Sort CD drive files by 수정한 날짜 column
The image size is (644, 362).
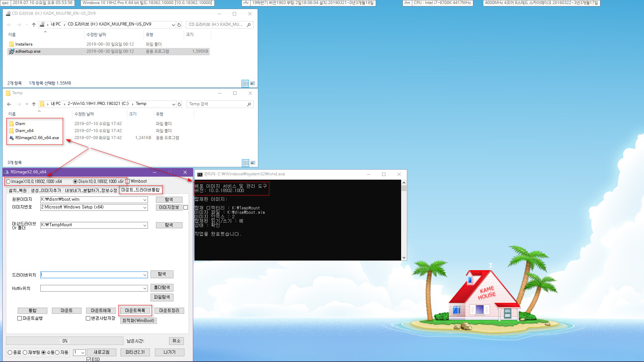(96, 35)
